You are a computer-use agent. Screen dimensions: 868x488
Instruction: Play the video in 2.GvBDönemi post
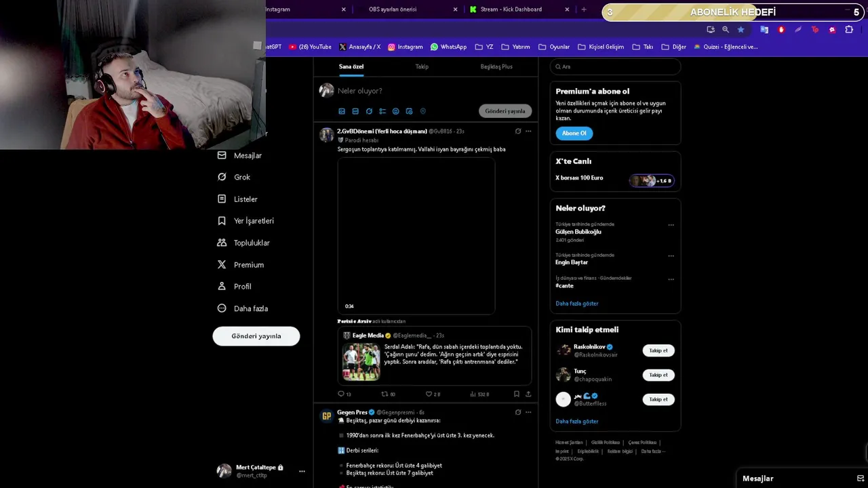(416, 236)
